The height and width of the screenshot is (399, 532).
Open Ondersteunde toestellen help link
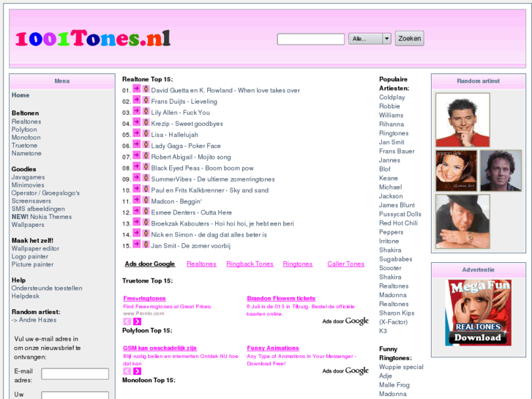coord(47,288)
